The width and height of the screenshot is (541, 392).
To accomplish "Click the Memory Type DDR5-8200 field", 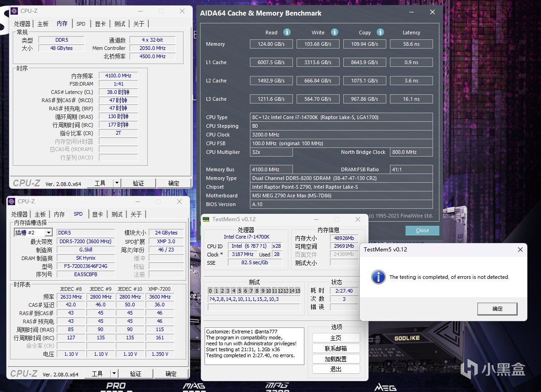I will pyautogui.click(x=341, y=179).
